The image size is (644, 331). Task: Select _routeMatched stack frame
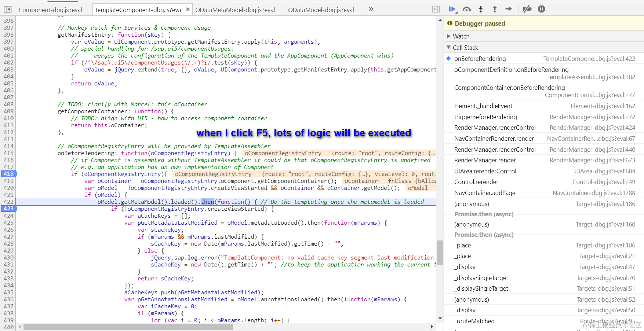544,321
